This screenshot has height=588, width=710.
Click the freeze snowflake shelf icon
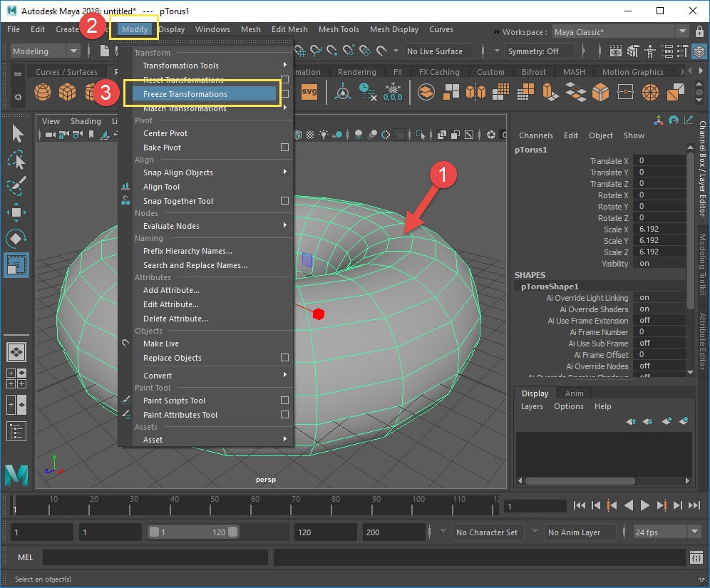(393, 92)
